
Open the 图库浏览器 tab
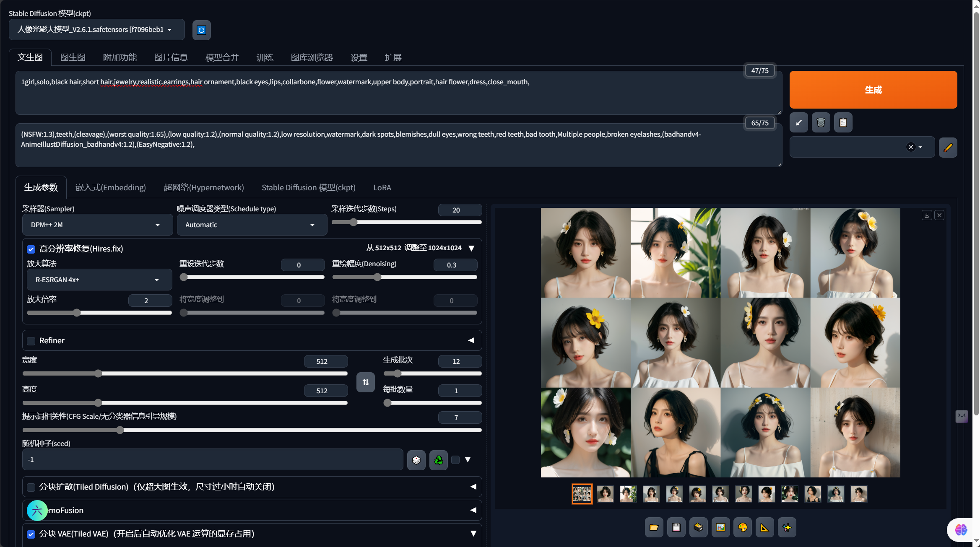[x=312, y=57]
